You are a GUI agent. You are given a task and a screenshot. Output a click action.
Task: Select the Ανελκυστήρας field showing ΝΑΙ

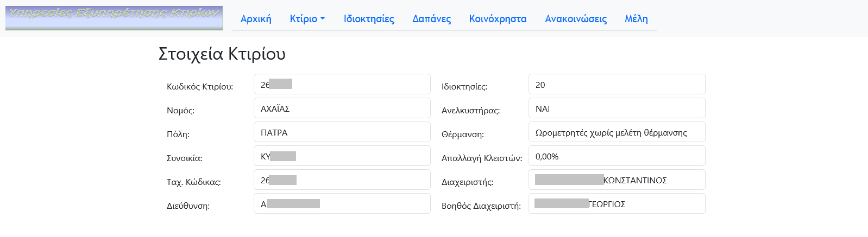pyautogui.click(x=617, y=108)
